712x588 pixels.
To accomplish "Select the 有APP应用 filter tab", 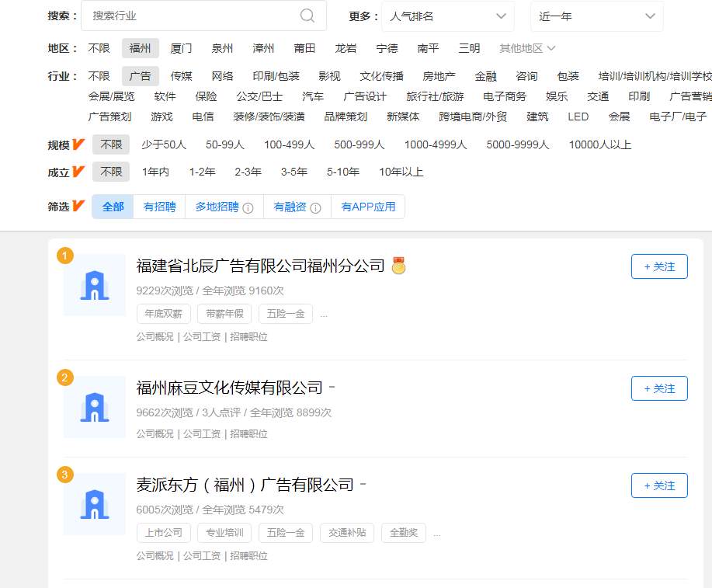I will pyautogui.click(x=368, y=207).
